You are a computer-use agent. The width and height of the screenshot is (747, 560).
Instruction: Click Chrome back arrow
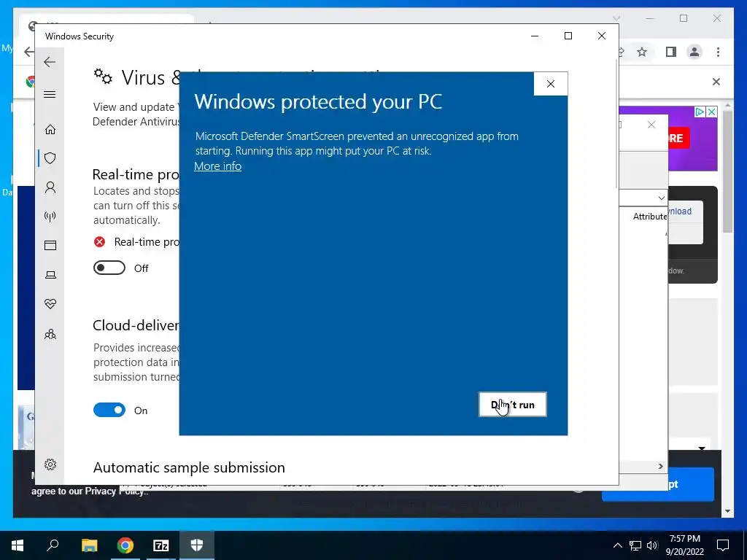pos(29,52)
